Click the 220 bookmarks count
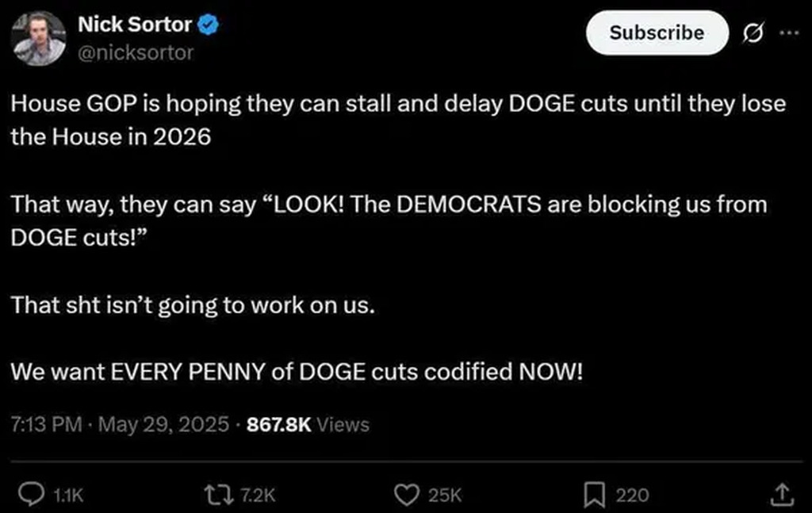Screen dimensions: 812x513 tap(632, 496)
